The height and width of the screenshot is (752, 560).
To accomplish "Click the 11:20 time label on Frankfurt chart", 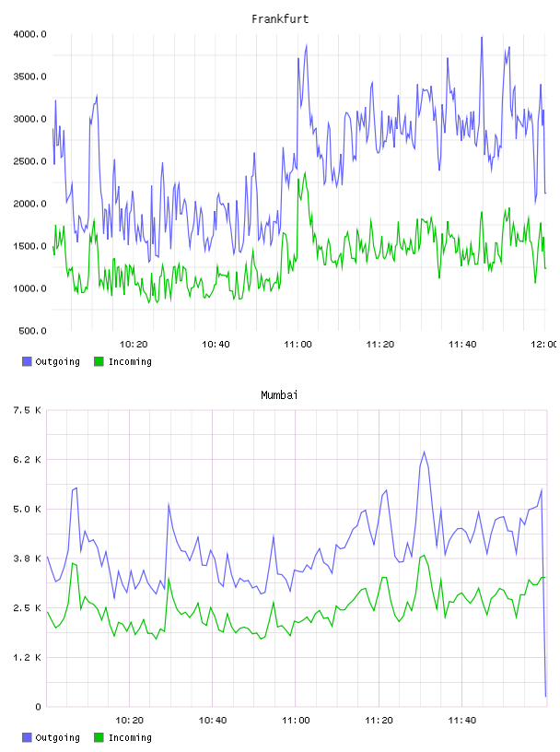I will (380, 345).
